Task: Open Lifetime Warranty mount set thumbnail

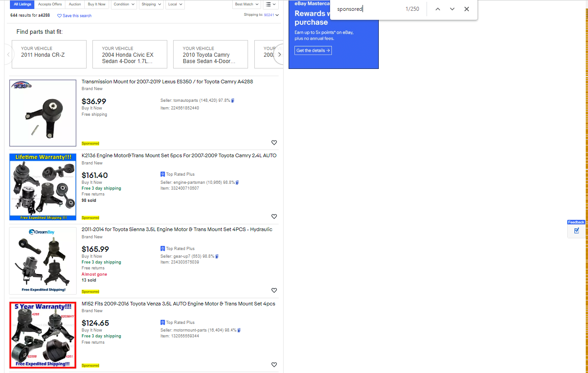Action: [43, 187]
